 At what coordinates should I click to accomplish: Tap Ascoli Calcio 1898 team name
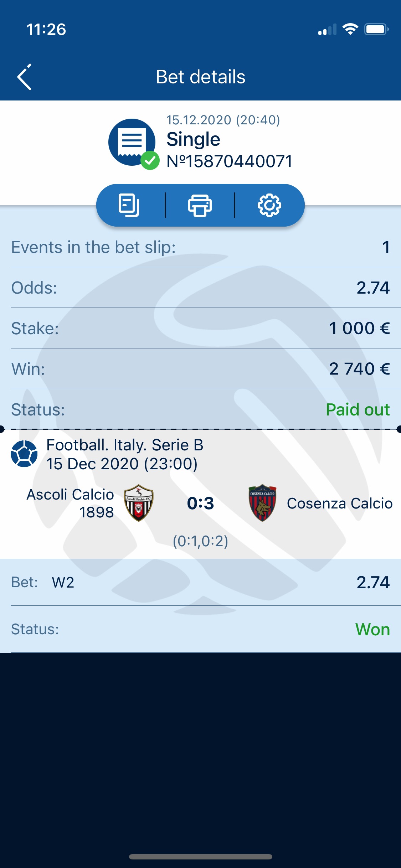click(70, 503)
